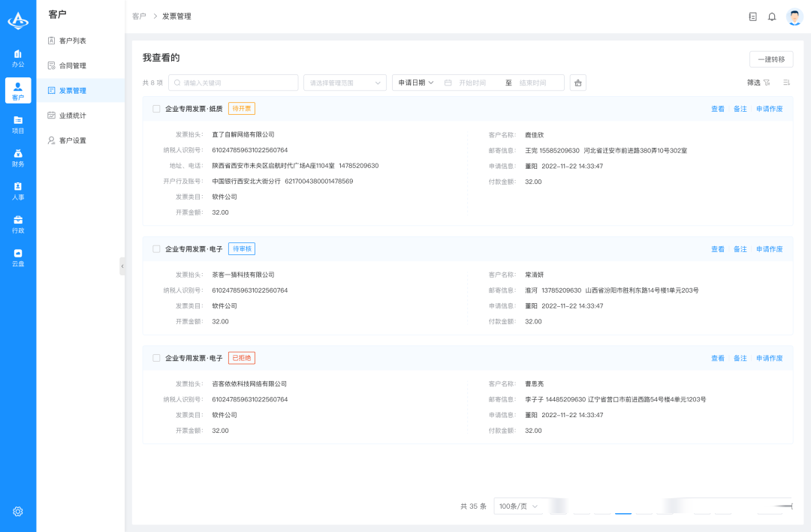Open settings gear at sidebar bottom
This screenshot has height=532, width=811.
18,511
